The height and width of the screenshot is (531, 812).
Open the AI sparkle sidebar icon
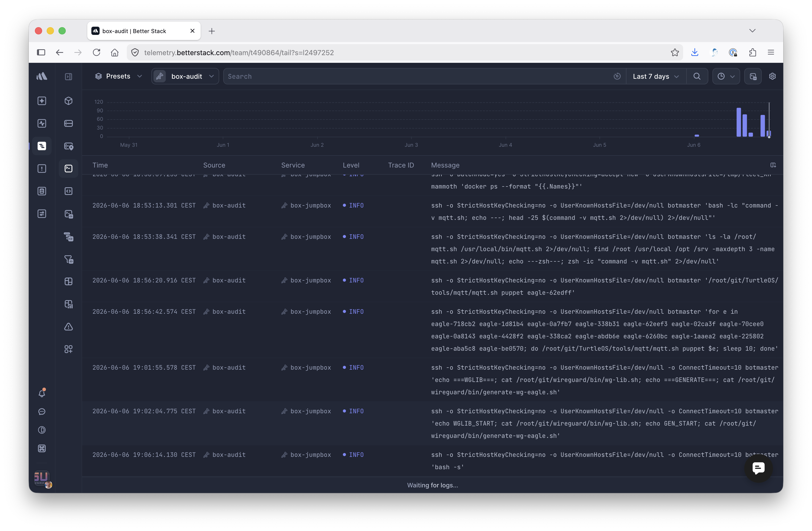coord(42,101)
